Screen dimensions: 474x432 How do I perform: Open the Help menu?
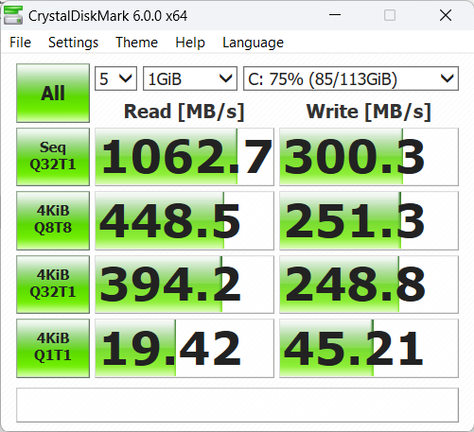tap(190, 42)
